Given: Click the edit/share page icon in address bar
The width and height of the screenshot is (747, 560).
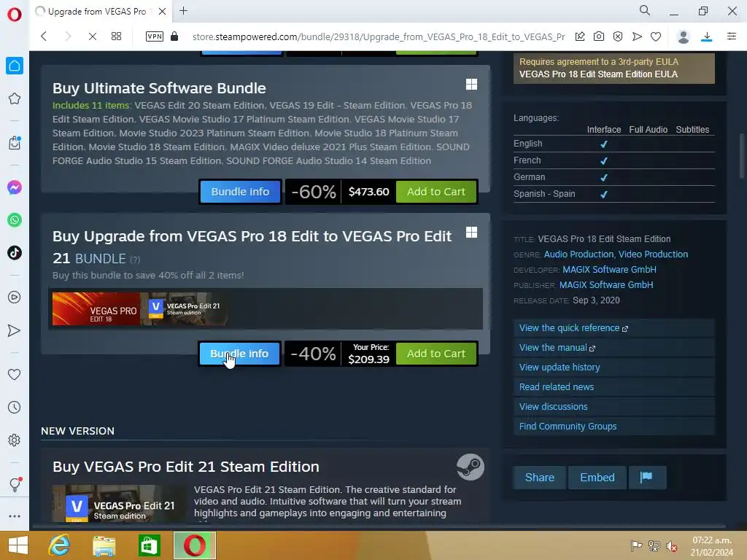Looking at the screenshot, I should [580, 36].
